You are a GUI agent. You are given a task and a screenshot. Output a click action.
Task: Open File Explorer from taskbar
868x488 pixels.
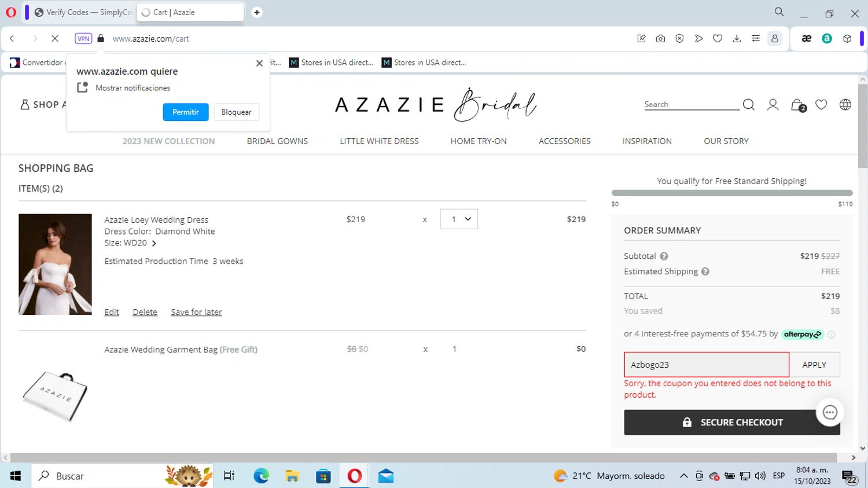(292, 476)
